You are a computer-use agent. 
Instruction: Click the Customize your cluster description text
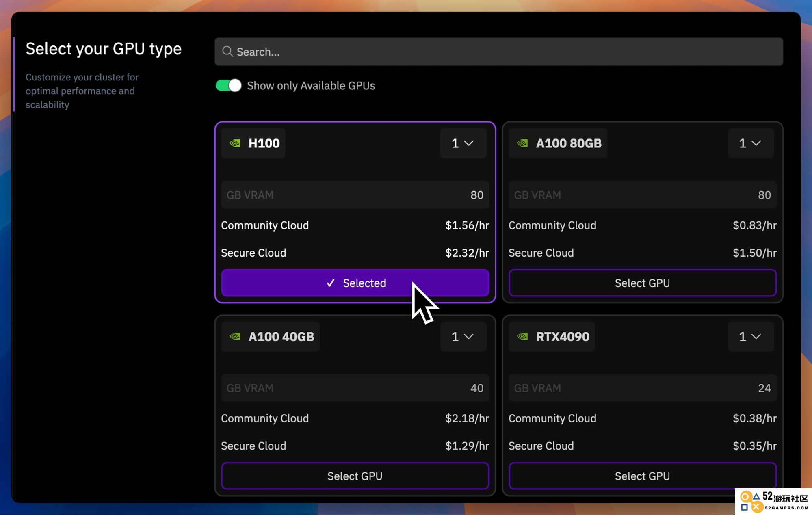coord(82,91)
